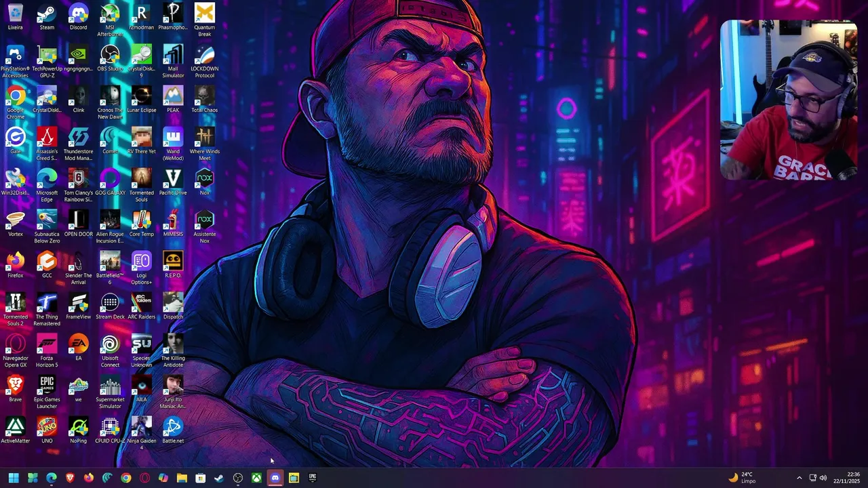
Task: Select the Alien Rogue Incursion icon
Action: (x=110, y=227)
